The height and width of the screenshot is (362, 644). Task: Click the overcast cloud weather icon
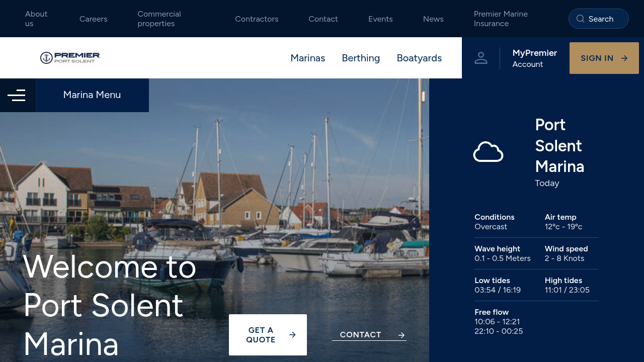[x=488, y=152]
